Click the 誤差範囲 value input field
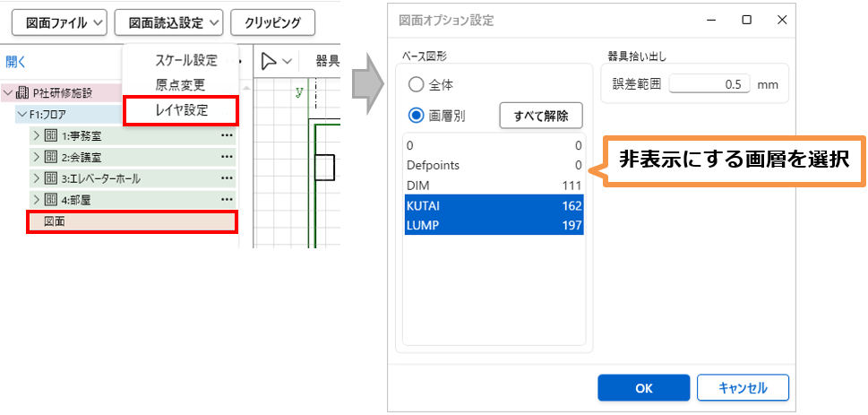Image resolution: width=868 pixels, height=415 pixels. [x=708, y=84]
